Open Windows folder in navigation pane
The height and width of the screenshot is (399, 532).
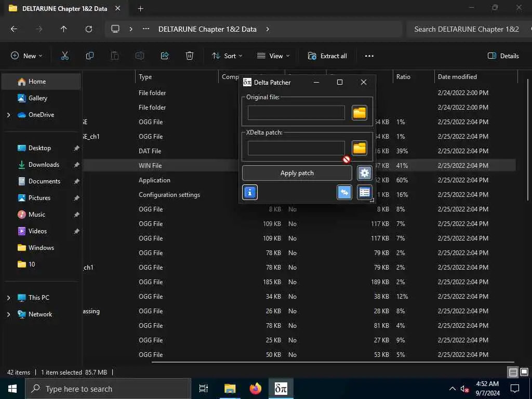42,248
